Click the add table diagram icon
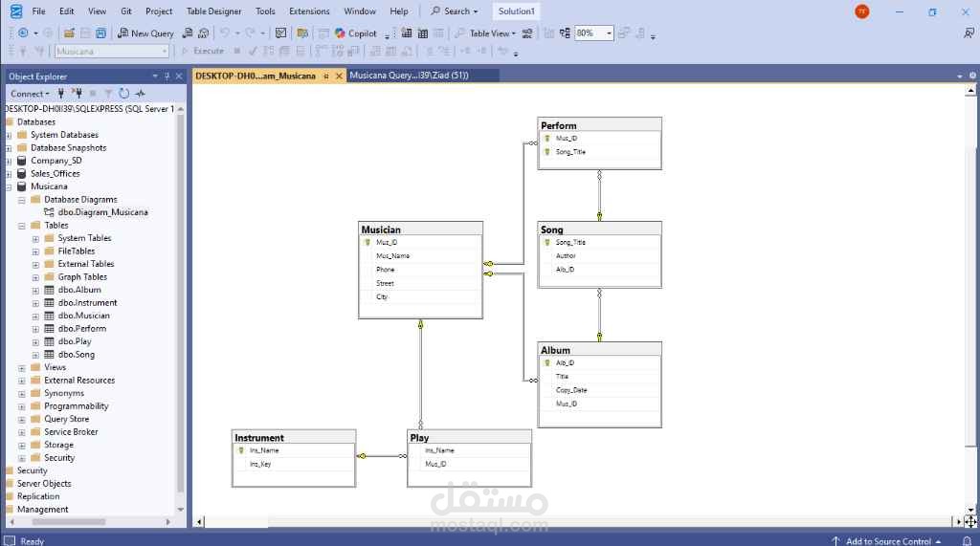 (407, 33)
